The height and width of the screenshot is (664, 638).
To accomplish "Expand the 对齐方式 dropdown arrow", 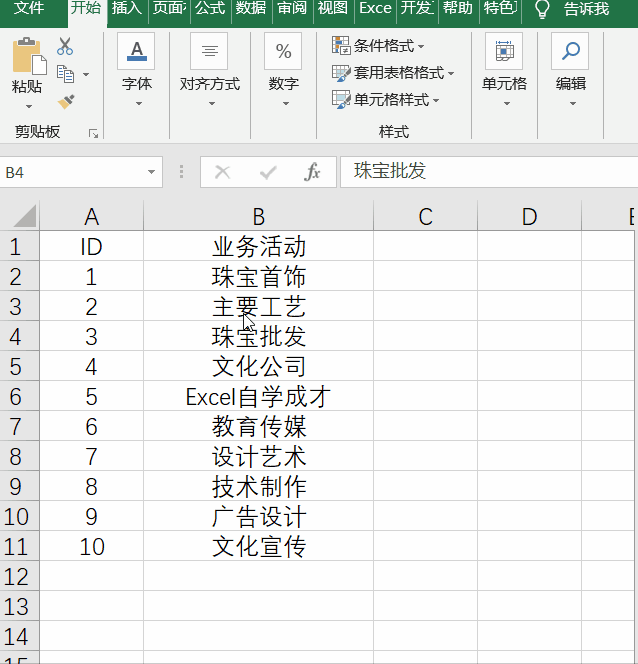I will point(212,103).
